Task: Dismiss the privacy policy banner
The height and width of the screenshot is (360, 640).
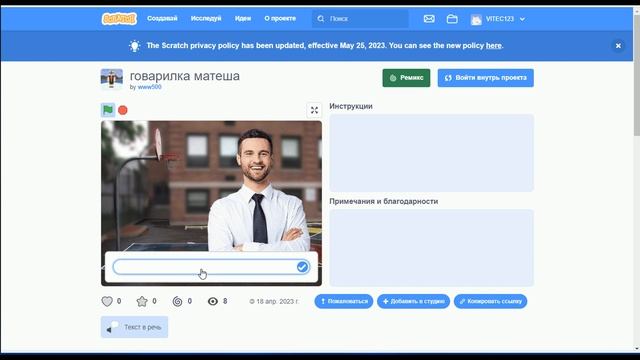Action: [x=618, y=46]
